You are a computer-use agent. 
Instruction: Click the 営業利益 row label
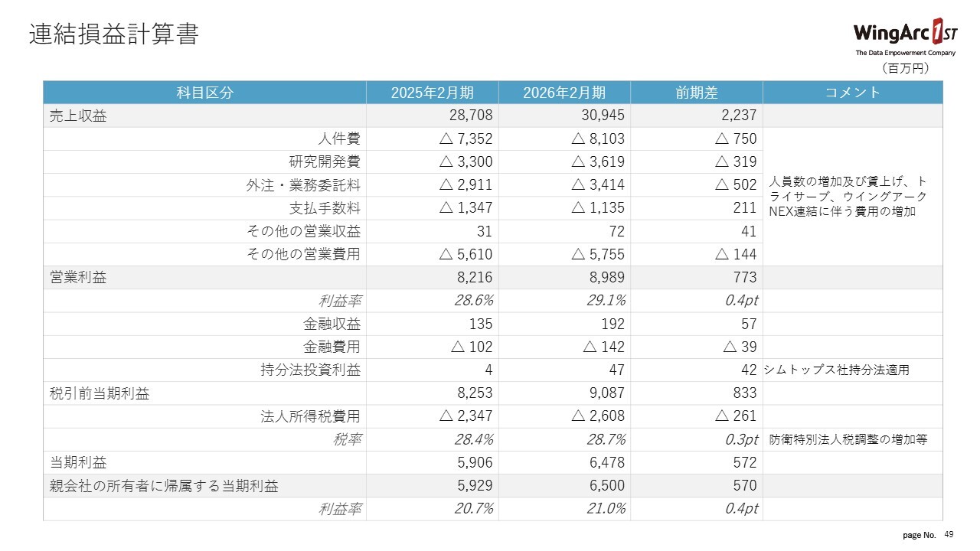(x=78, y=277)
